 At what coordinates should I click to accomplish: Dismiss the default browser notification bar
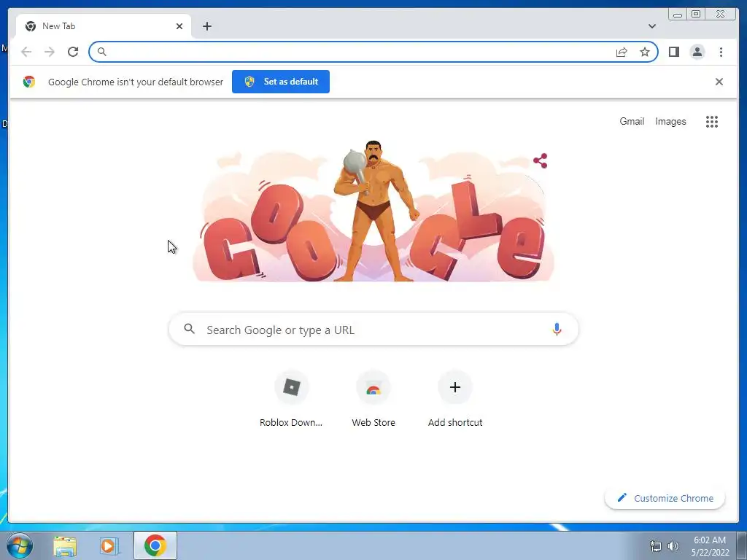(719, 82)
